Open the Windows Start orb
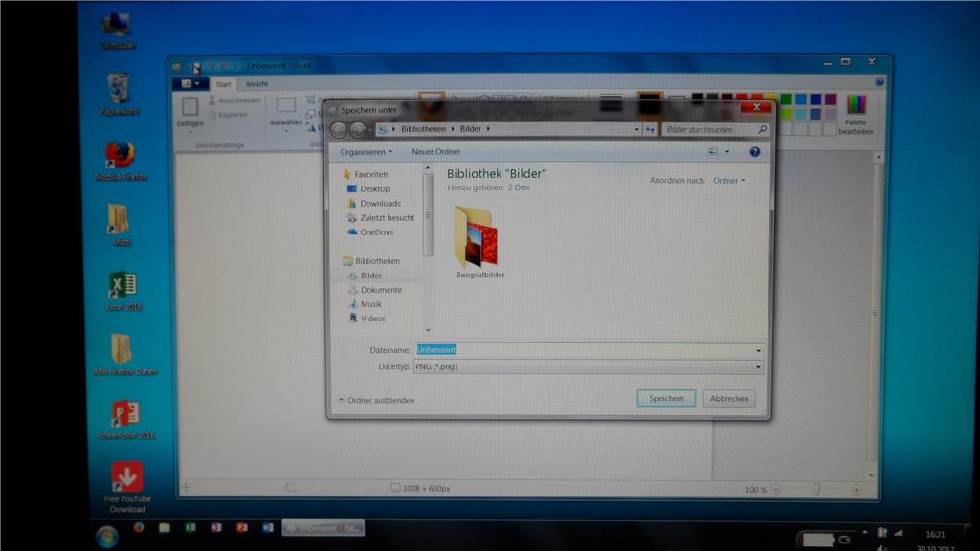Image resolution: width=980 pixels, height=551 pixels. pos(107,536)
